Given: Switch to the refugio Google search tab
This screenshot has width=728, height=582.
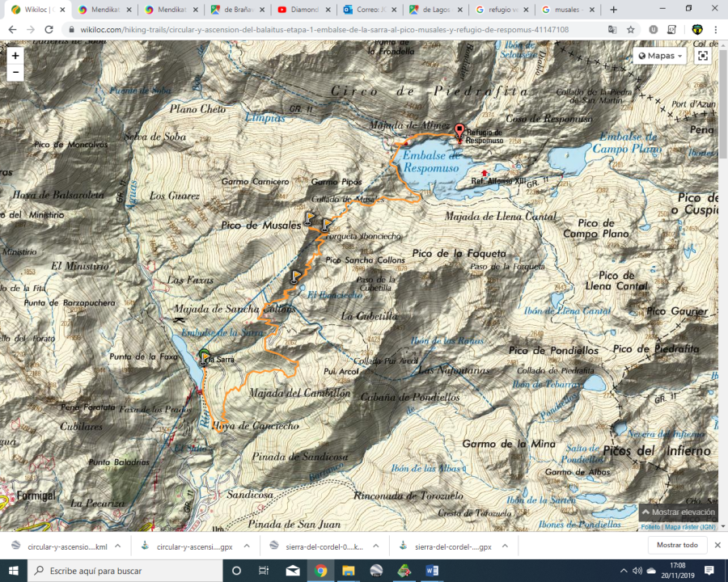Looking at the screenshot, I should [500, 10].
